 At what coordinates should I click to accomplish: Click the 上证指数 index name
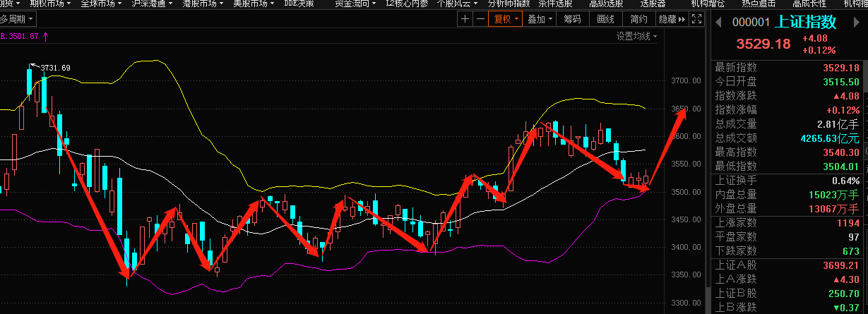coord(805,23)
